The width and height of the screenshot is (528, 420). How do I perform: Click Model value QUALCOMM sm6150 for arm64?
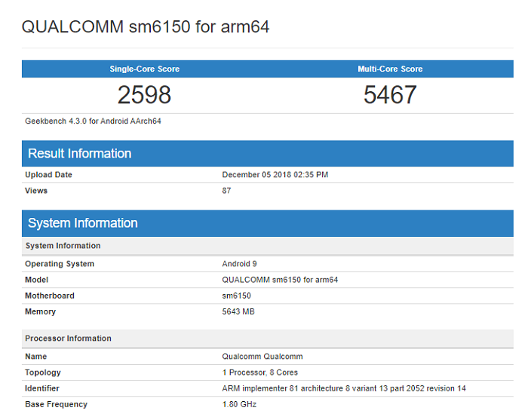click(x=280, y=280)
